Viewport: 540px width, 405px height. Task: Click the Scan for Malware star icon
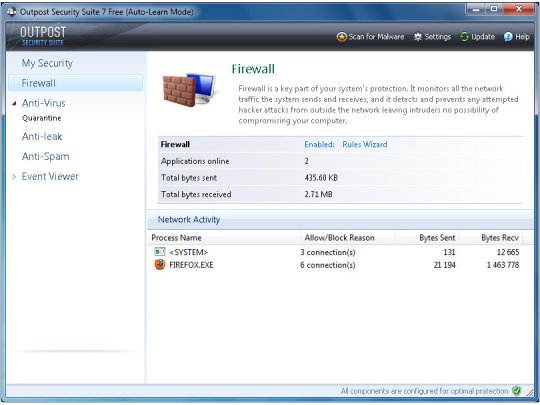coord(341,37)
